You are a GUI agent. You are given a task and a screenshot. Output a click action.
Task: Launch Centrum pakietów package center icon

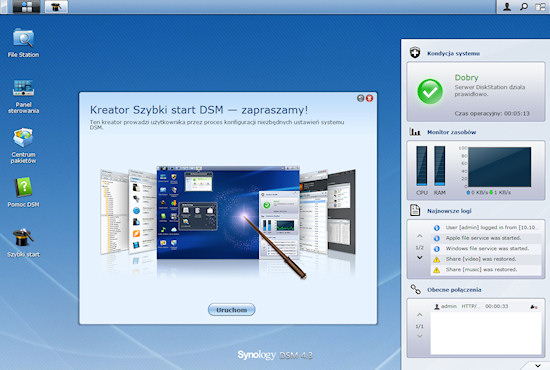pyautogui.click(x=23, y=145)
